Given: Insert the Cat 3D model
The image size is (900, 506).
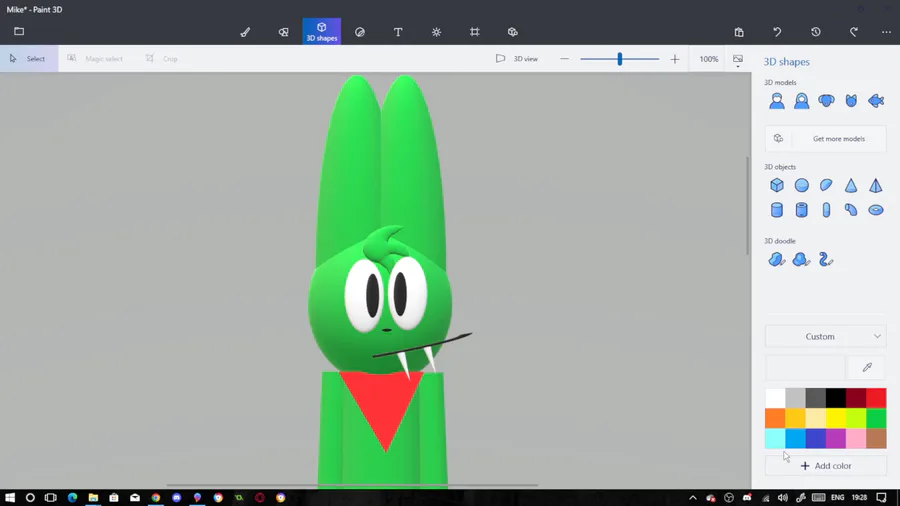Looking at the screenshot, I should tap(851, 101).
